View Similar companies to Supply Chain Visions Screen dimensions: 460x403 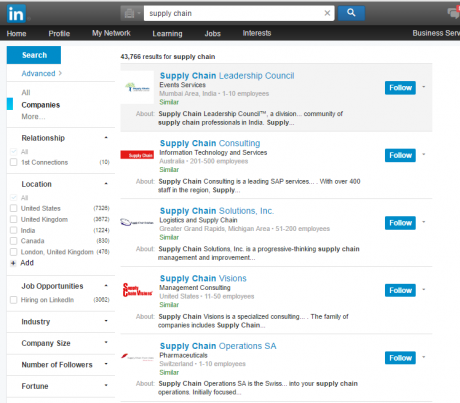(169, 305)
